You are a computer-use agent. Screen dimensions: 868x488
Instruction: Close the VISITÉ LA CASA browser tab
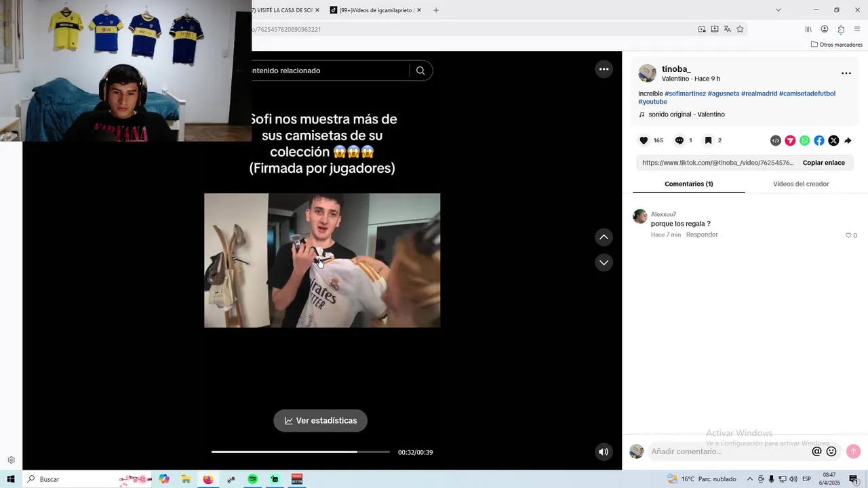(317, 10)
